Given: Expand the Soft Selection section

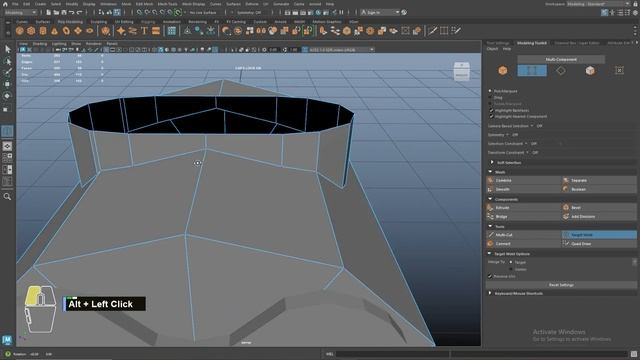Looking at the screenshot, I should coord(492,162).
